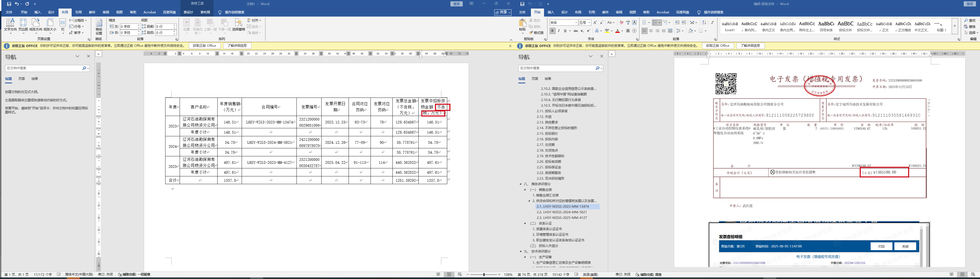980x279 pixels.
Task: Click the left 获取正版 Office button
Action: click(204, 46)
